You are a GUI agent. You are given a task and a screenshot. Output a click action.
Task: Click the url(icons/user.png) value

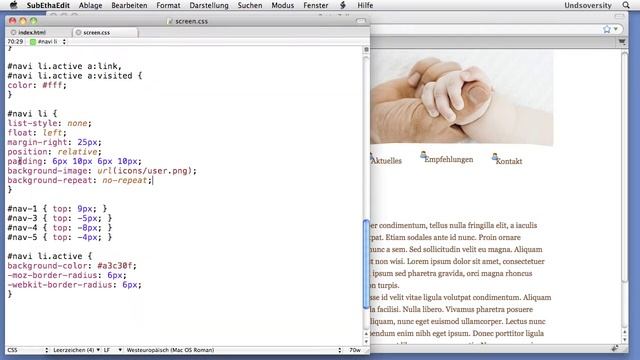144,171
